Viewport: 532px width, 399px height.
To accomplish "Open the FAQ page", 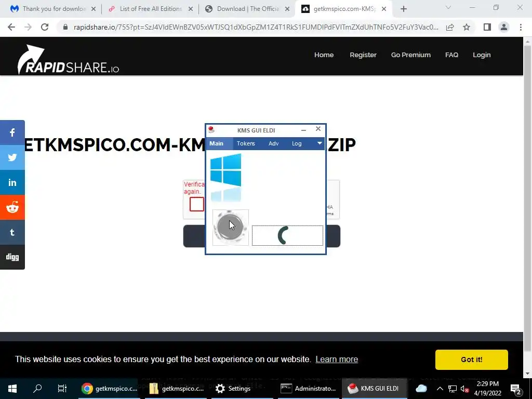I will click(451, 55).
